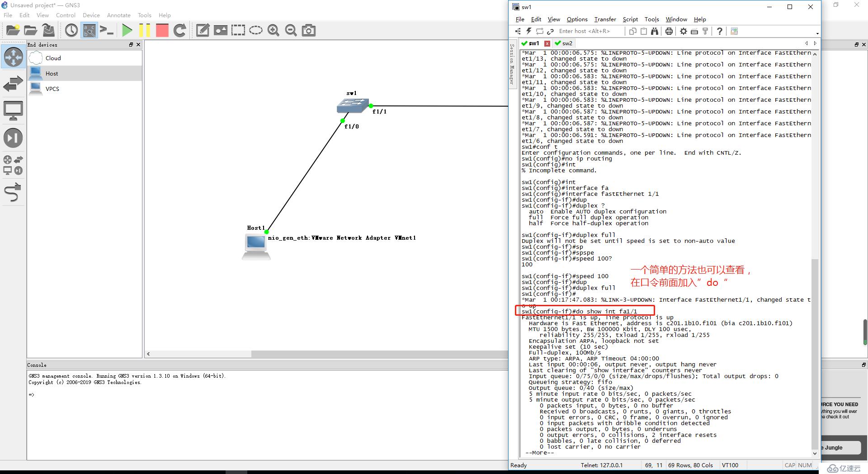Open GNS3 Device menu
This screenshot has height=474, width=868.
[x=91, y=15]
